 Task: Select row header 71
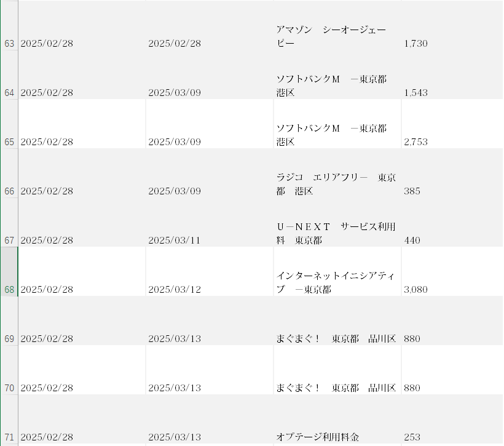click(x=9, y=437)
